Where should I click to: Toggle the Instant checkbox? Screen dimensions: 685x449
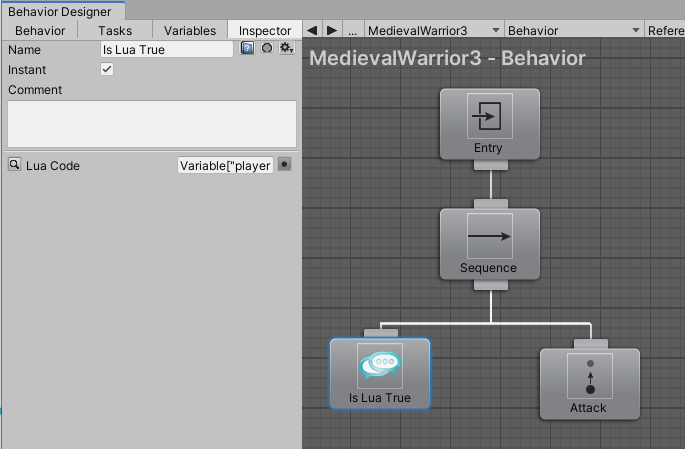(x=107, y=69)
